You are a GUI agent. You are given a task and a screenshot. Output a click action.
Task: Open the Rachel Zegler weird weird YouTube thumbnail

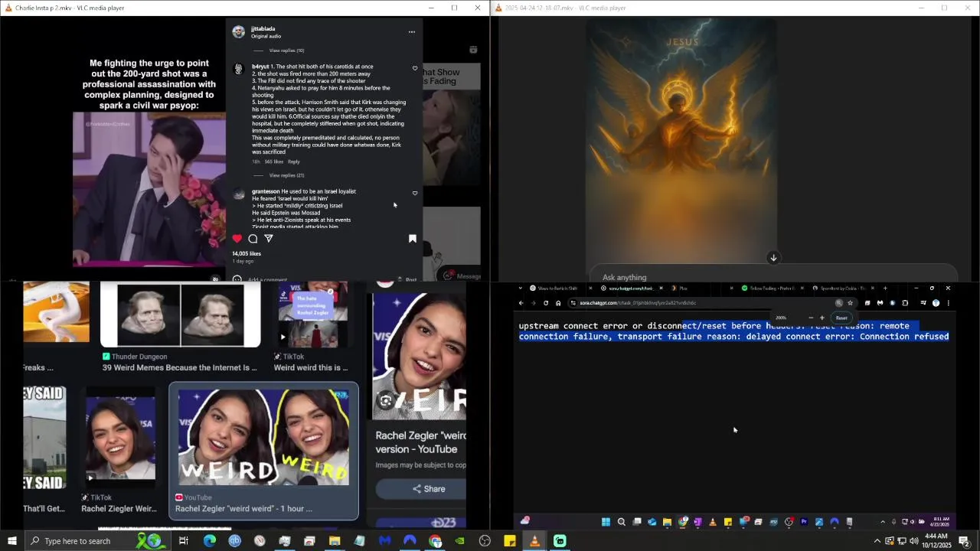coord(263,437)
